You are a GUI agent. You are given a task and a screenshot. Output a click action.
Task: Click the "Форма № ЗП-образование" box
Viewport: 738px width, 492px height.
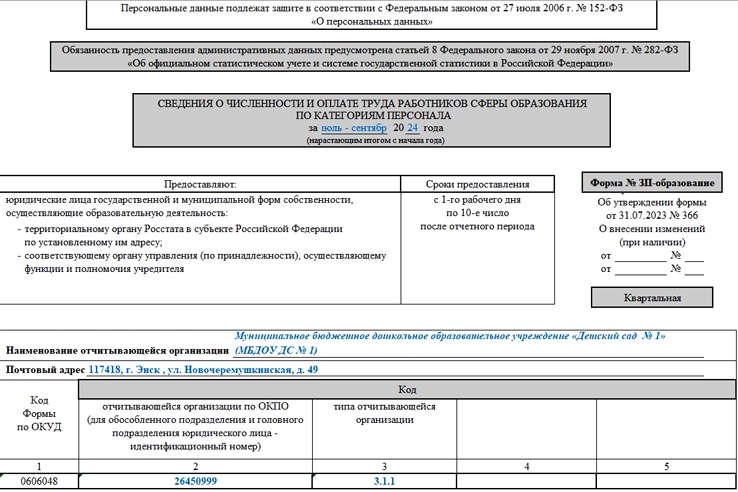(651, 182)
